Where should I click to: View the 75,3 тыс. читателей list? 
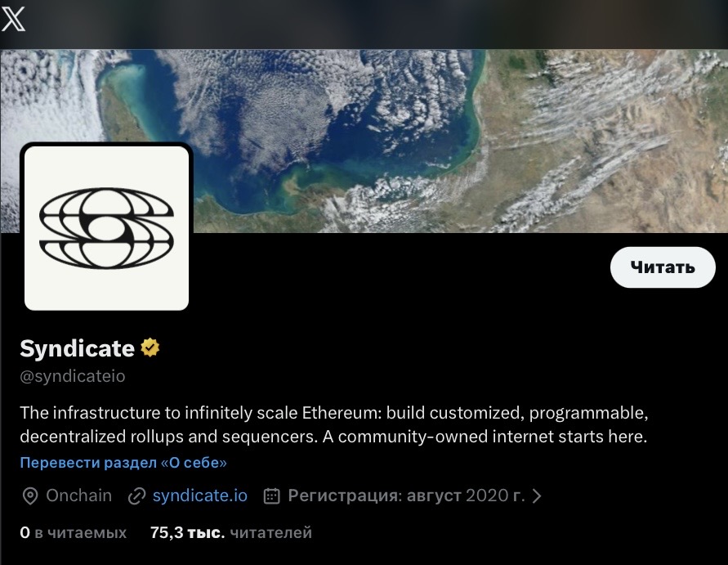pyautogui.click(x=231, y=533)
